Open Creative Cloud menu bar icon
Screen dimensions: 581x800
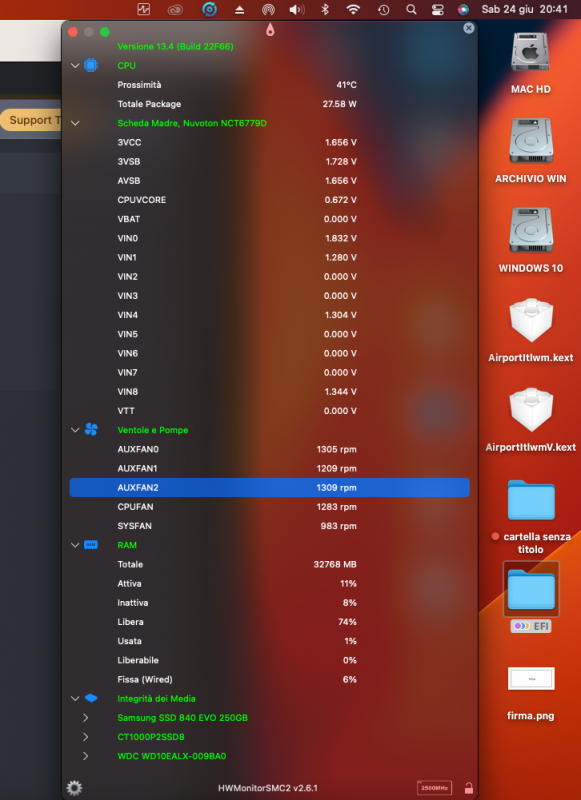click(175, 9)
